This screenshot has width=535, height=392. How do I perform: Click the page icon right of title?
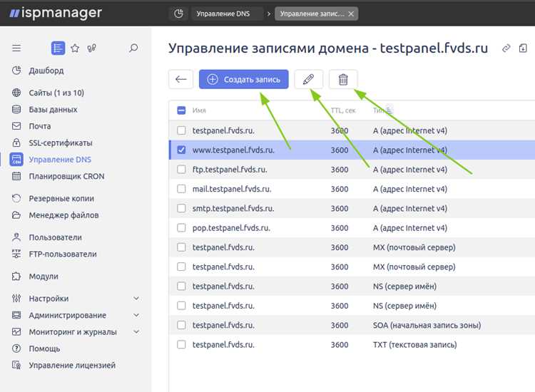click(523, 48)
